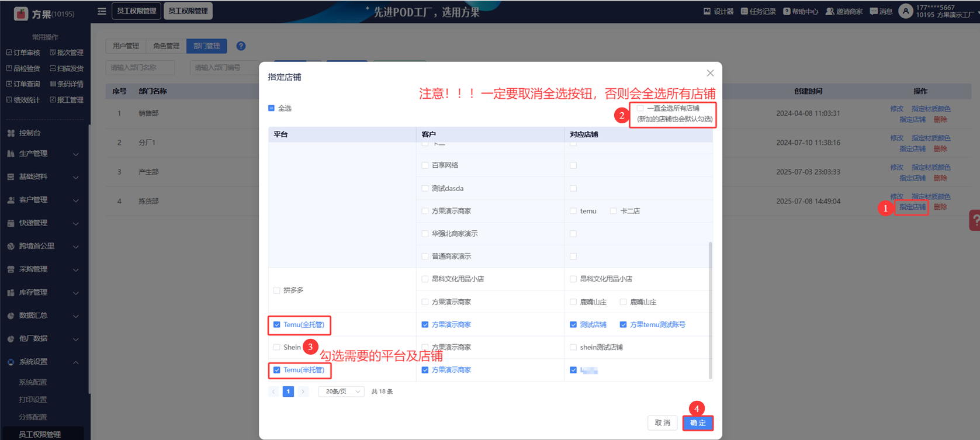Click 指定店铺 in the 拣货部 row

point(912,207)
